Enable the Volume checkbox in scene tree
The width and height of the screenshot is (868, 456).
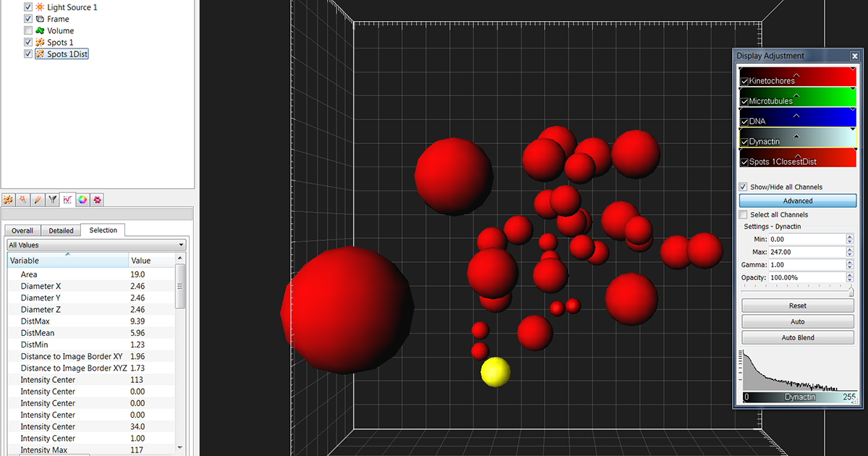pyautogui.click(x=28, y=30)
